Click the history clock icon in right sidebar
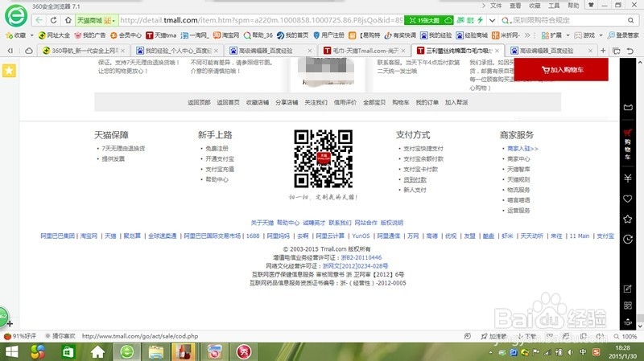The image size is (644, 361). point(628,239)
